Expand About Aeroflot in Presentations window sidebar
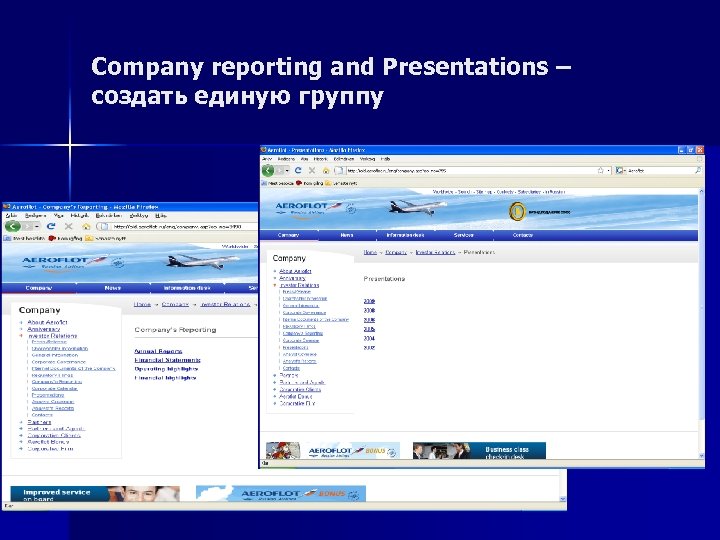 coord(275,271)
